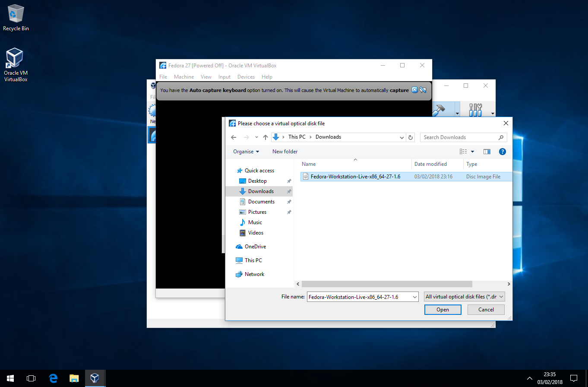Screen dimensions: 588x387
Task: Select OneDrive in the navigation pane
Action: pyautogui.click(x=255, y=247)
